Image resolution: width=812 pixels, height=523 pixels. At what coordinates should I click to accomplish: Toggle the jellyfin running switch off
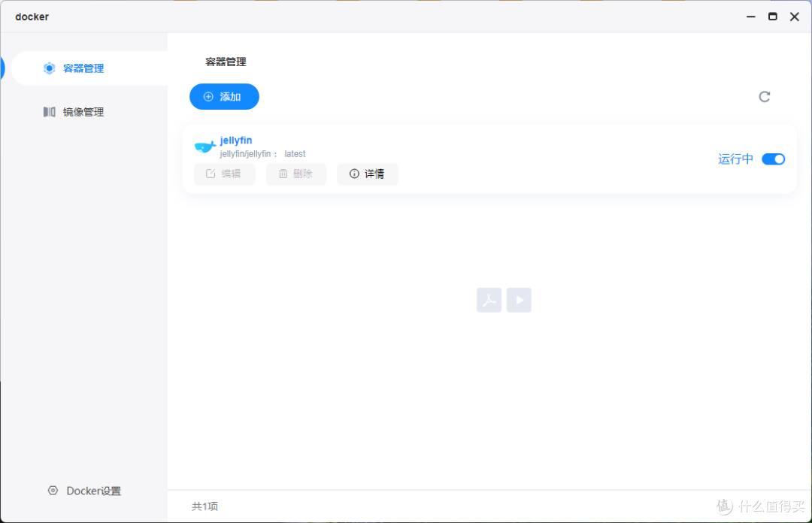coord(773,159)
